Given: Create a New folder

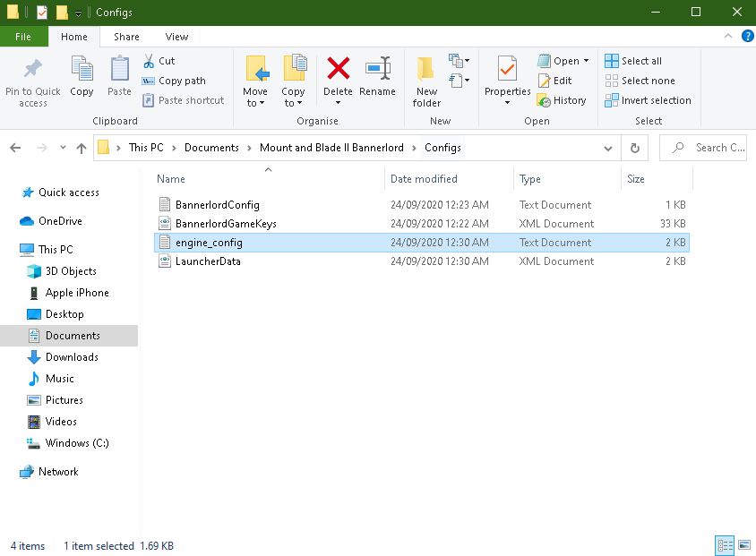Looking at the screenshot, I should click(426, 81).
